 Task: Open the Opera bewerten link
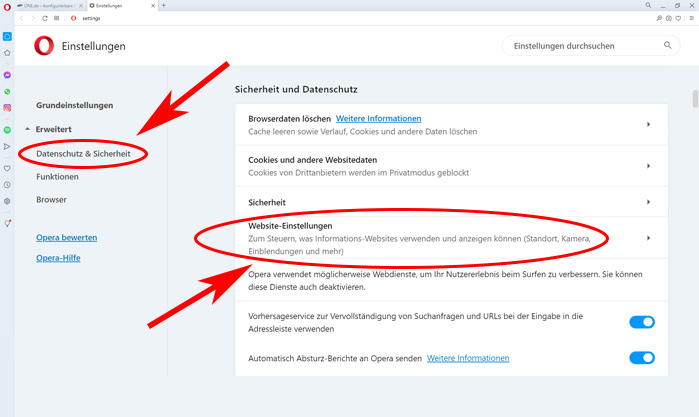[66, 238]
